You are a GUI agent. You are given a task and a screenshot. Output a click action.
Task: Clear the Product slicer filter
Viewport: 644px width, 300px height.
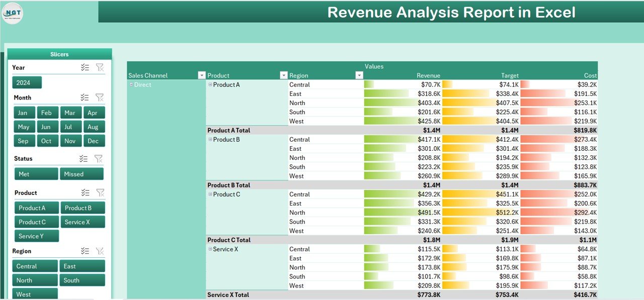pyautogui.click(x=100, y=192)
